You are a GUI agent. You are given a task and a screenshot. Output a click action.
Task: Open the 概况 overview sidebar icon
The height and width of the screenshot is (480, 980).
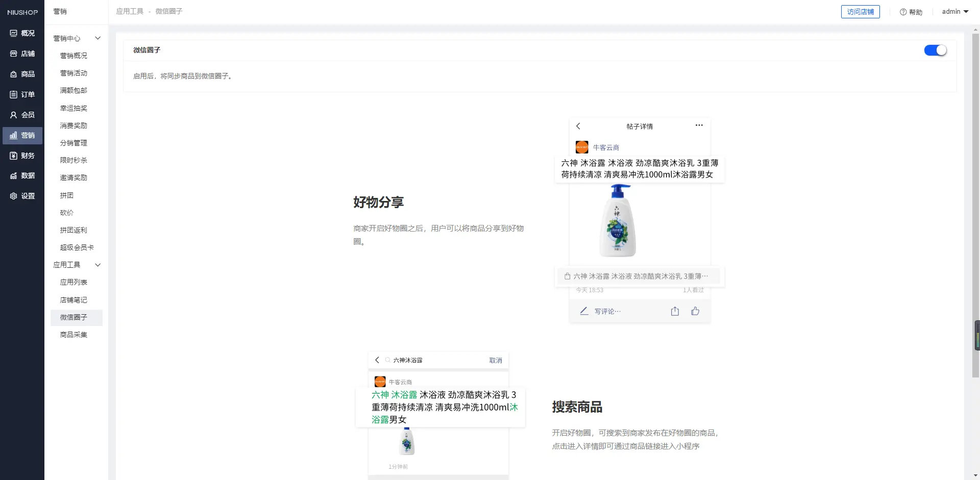[22, 33]
